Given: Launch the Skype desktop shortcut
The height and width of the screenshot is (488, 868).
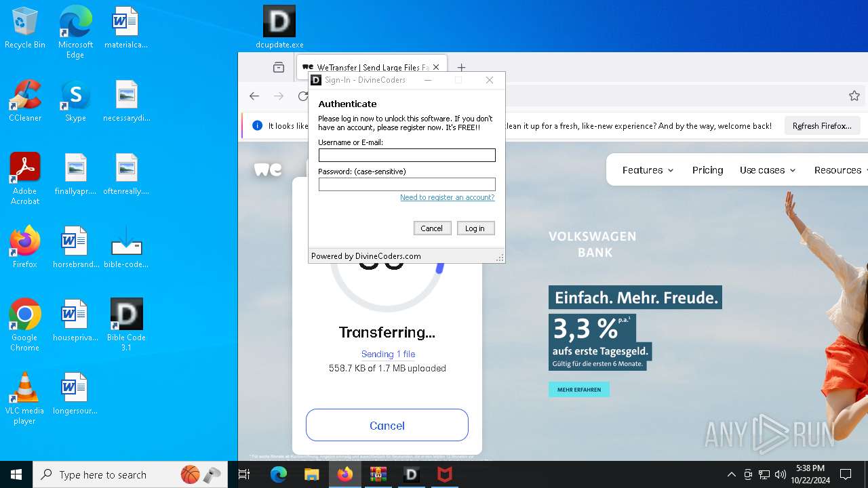Looking at the screenshot, I should 75,102.
